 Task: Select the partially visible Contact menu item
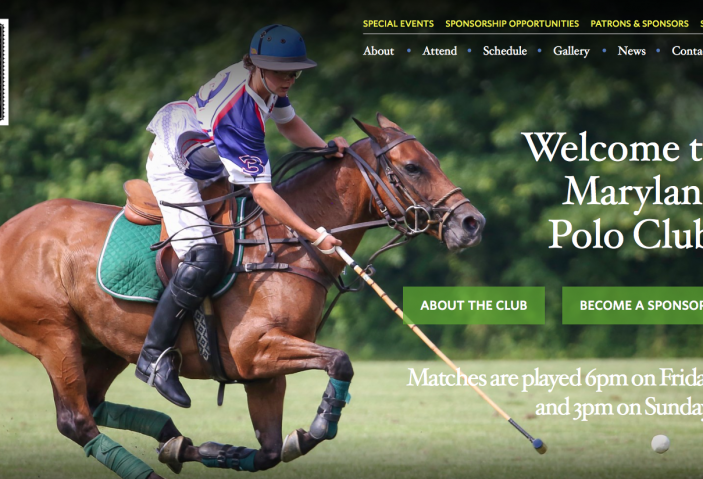tap(687, 51)
